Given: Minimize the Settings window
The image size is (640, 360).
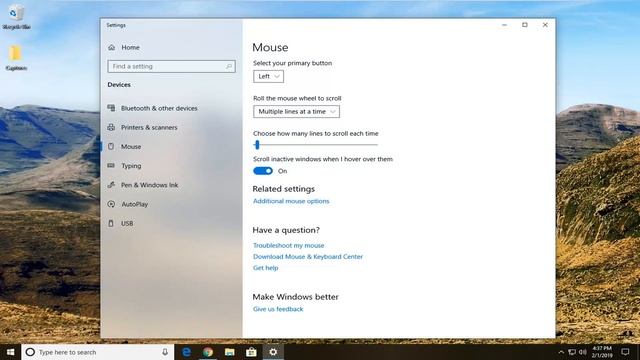Looking at the screenshot, I should (x=504, y=25).
